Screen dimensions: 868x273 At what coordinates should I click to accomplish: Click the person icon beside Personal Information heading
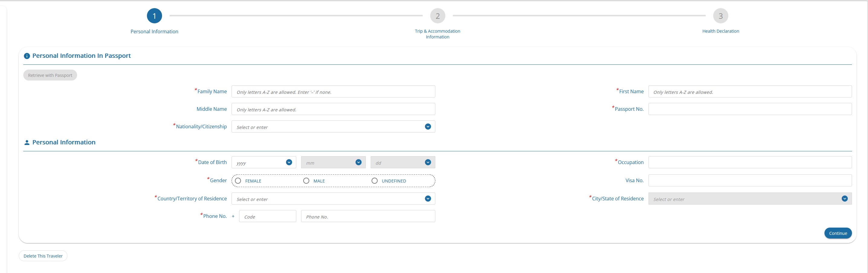(x=27, y=143)
